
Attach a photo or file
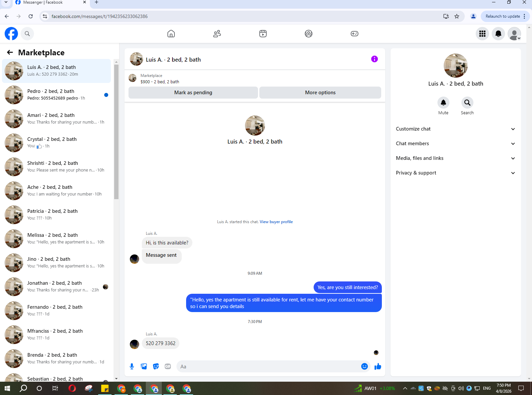pyautogui.click(x=144, y=366)
